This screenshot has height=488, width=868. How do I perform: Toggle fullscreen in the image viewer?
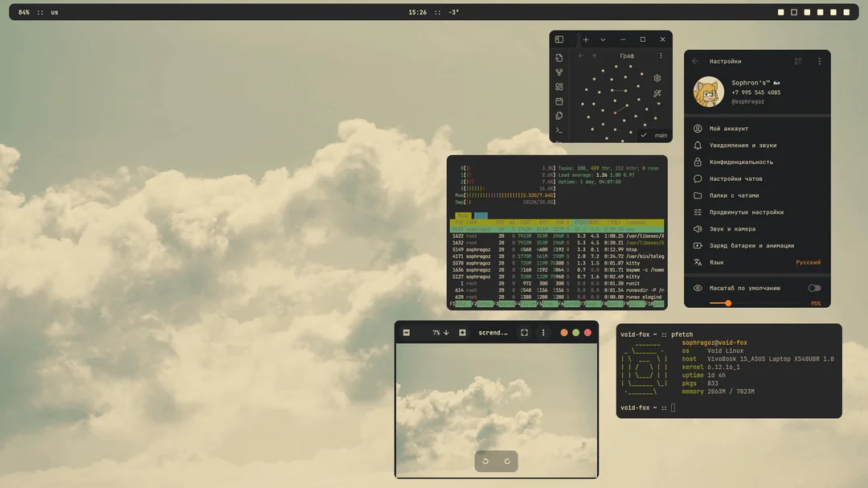click(524, 333)
